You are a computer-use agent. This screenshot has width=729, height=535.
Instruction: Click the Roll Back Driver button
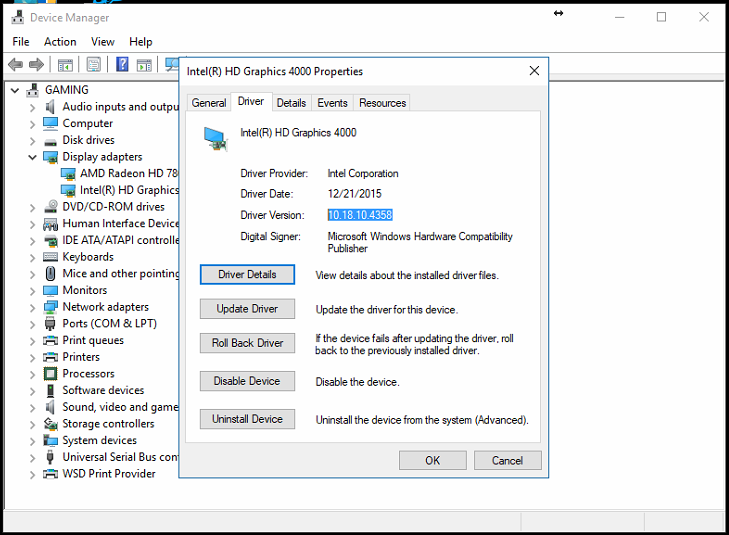(x=247, y=343)
